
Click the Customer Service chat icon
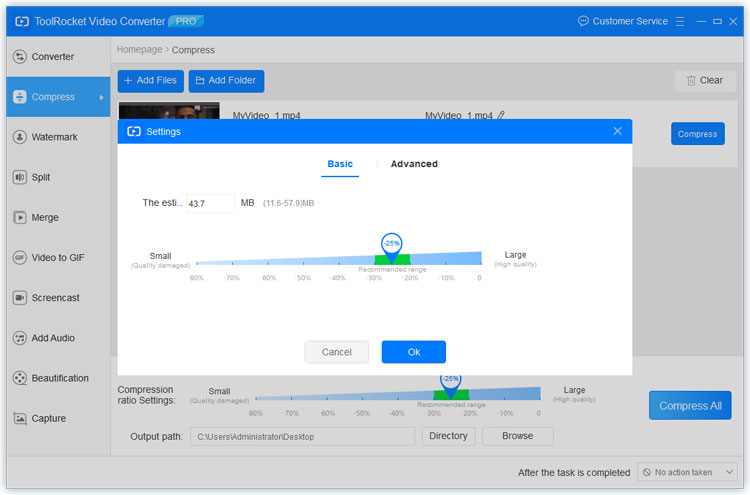point(583,21)
